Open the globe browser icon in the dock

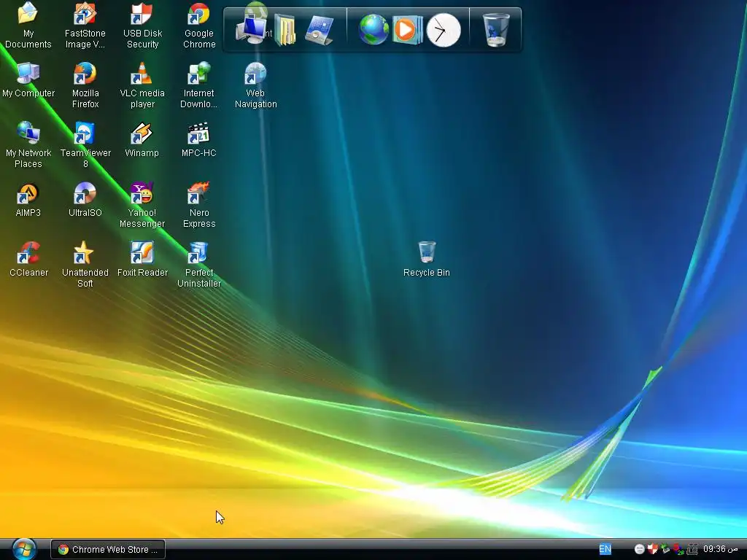[x=374, y=29]
